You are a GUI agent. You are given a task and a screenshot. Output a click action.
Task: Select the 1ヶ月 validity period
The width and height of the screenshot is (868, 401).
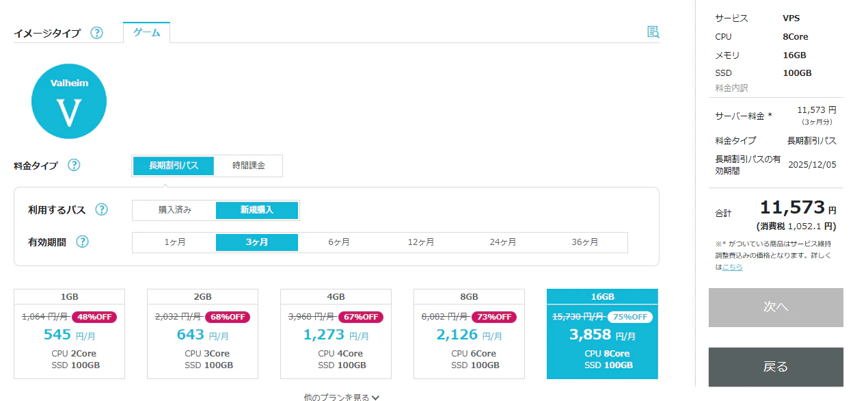175,242
